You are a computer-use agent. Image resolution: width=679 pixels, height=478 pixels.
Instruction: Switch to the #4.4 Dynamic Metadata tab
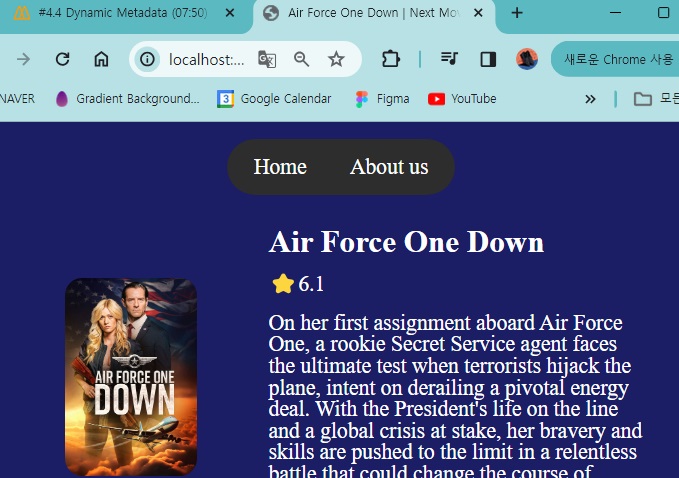121,13
